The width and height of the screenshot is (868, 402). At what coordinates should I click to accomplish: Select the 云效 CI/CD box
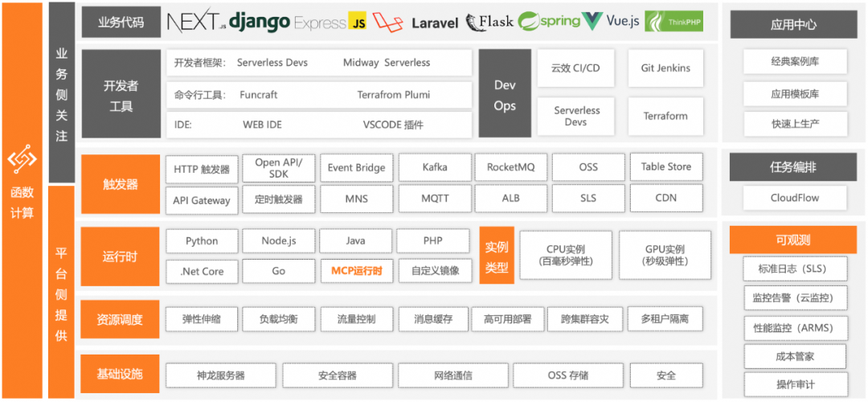(575, 68)
